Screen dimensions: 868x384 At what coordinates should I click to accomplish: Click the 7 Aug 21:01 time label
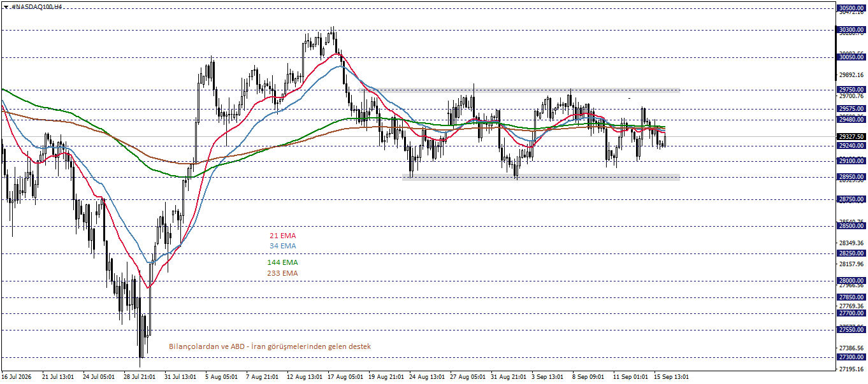[262, 377]
